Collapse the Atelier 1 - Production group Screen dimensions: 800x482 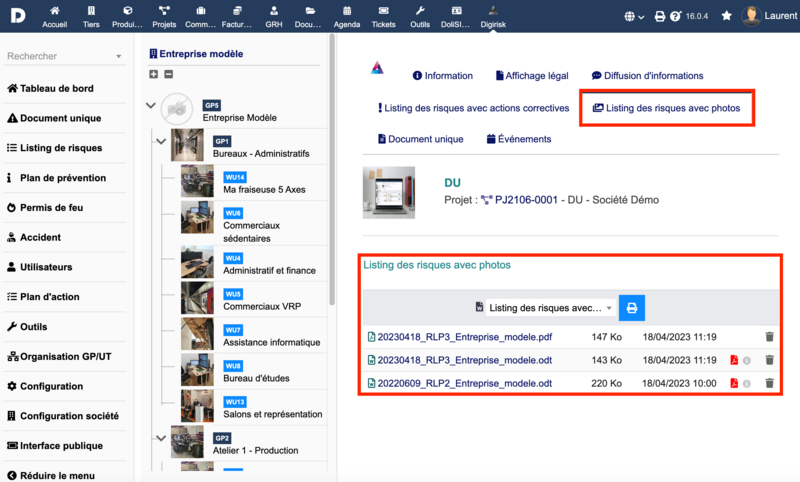click(x=161, y=438)
